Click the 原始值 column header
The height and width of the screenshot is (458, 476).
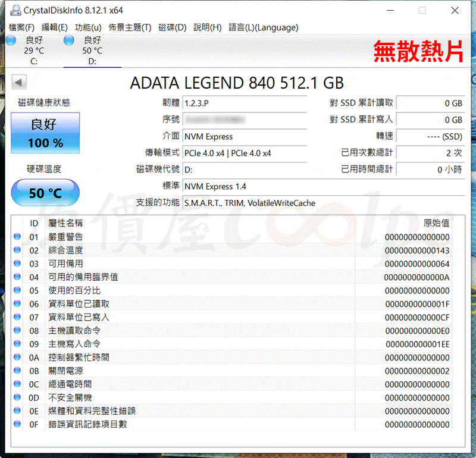click(436, 223)
